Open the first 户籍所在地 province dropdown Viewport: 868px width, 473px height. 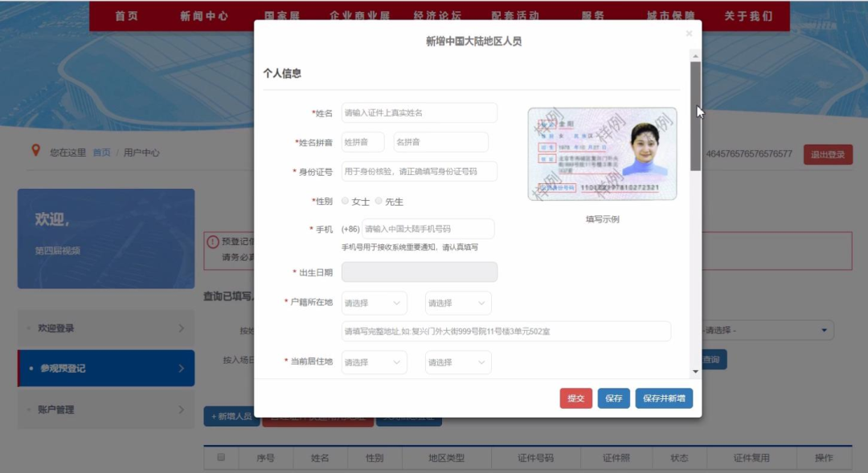(374, 303)
